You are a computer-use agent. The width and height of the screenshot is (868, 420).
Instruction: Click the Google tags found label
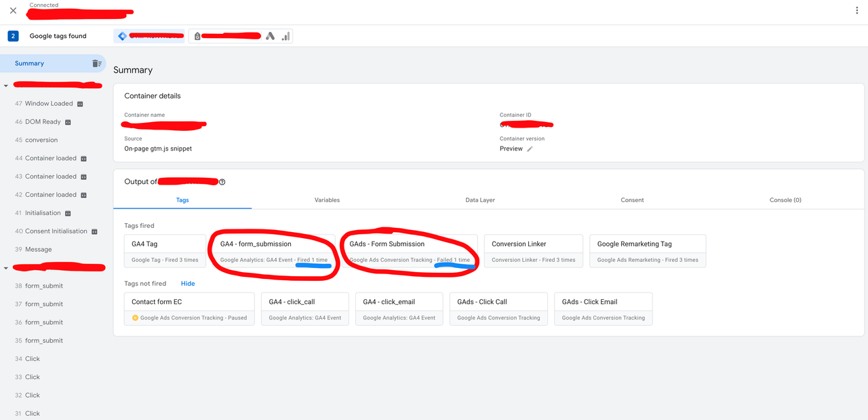tap(58, 36)
